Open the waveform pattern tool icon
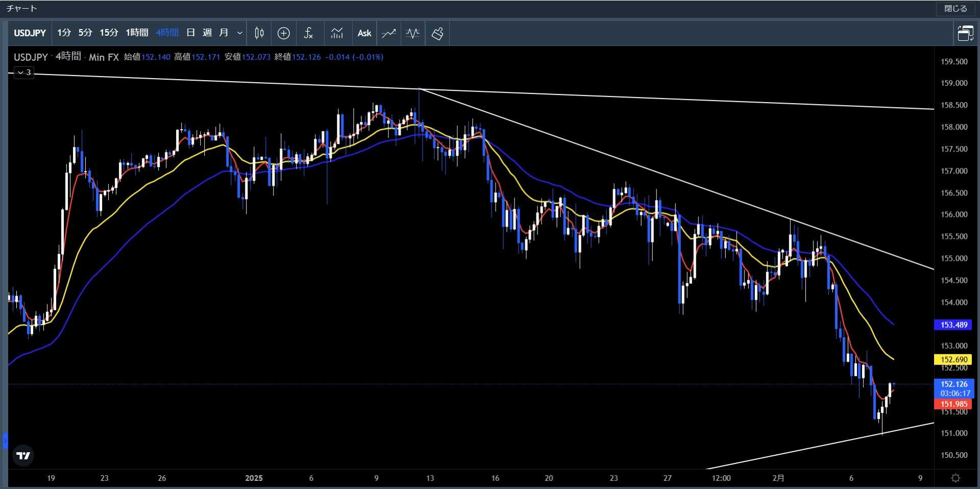 pos(412,33)
